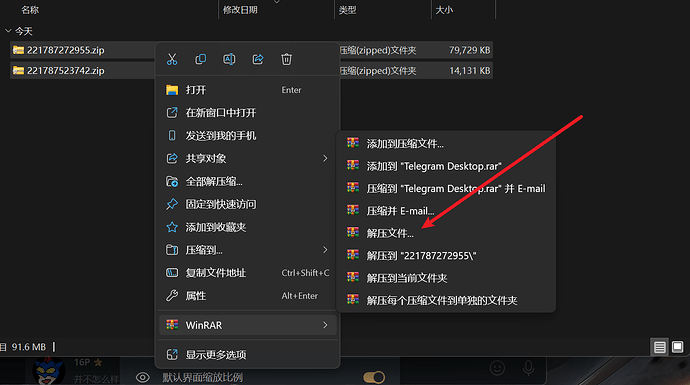Click the 14,131 KB size cell

click(469, 70)
